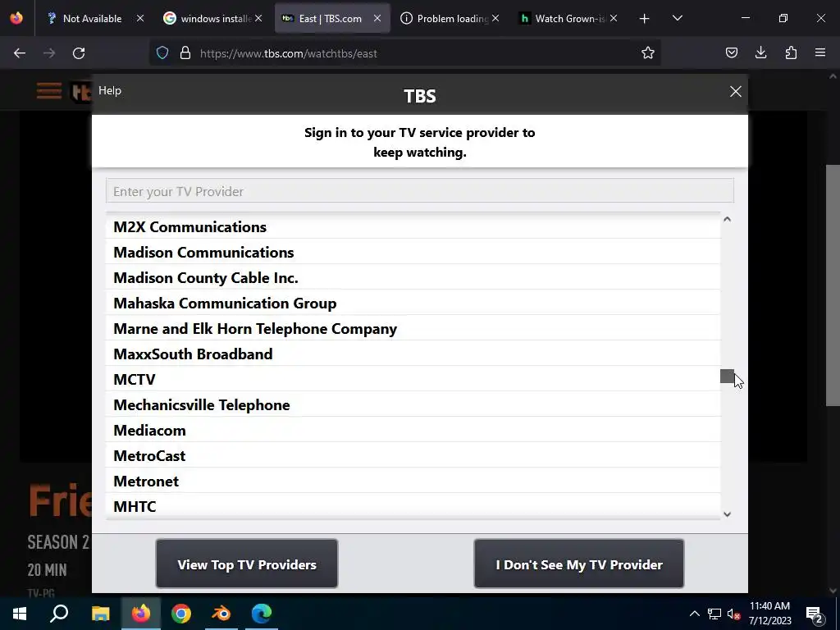Click page scrollbar thumb on the right edge
This screenshot has height=630, width=840.
[833, 285]
